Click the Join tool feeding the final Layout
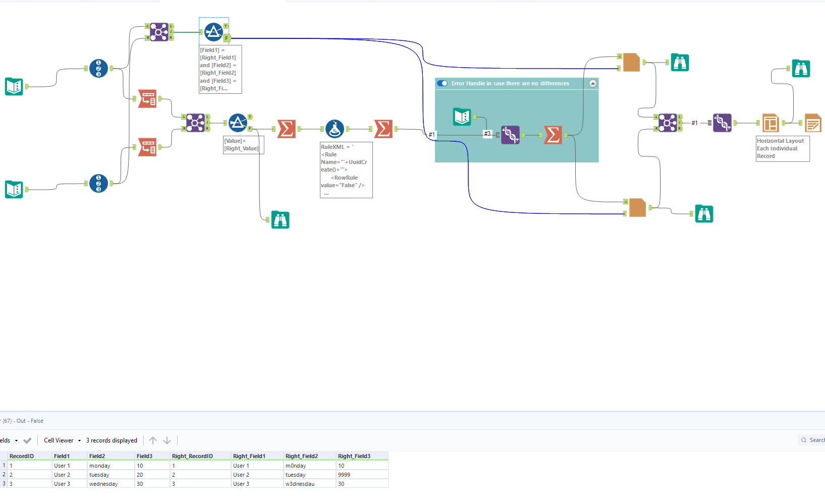Image resolution: width=825 pixels, height=504 pixels. click(x=669, y=123)
